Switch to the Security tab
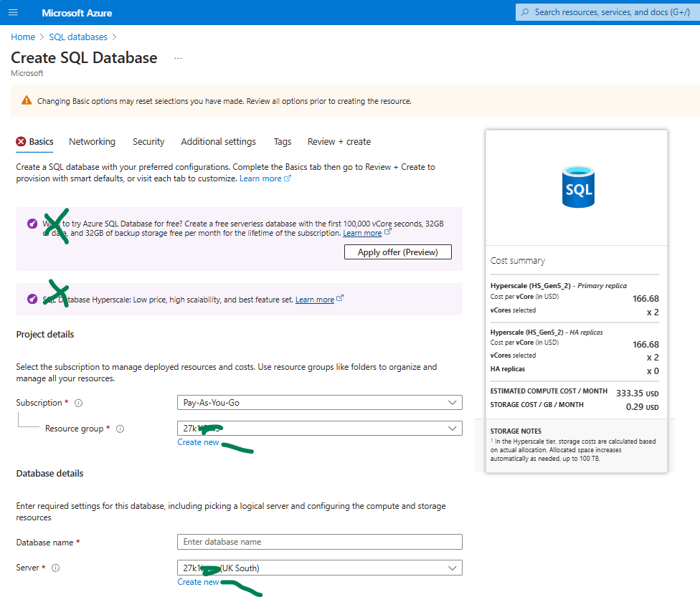700x597 pixels. (148, 142)
